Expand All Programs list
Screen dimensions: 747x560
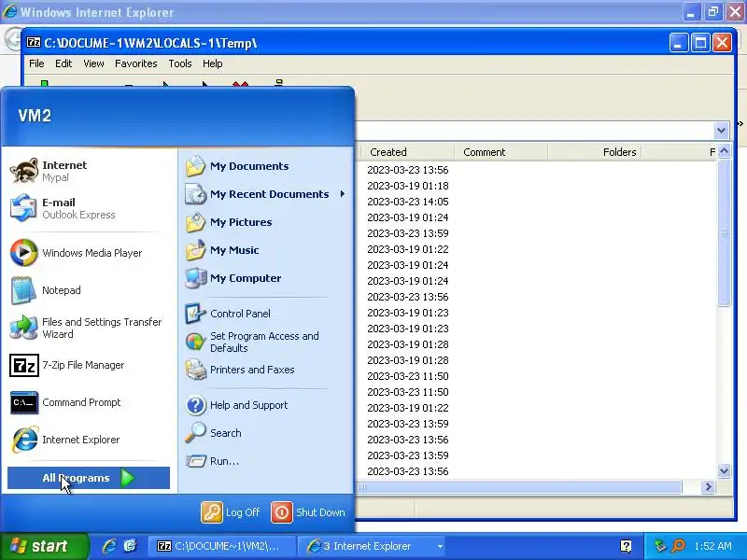(x=89, y=478)
